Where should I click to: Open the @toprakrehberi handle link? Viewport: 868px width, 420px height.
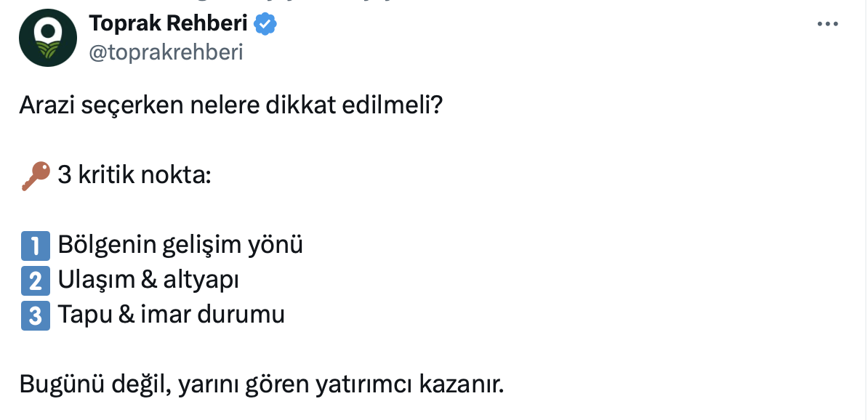(x=166, y=52)
